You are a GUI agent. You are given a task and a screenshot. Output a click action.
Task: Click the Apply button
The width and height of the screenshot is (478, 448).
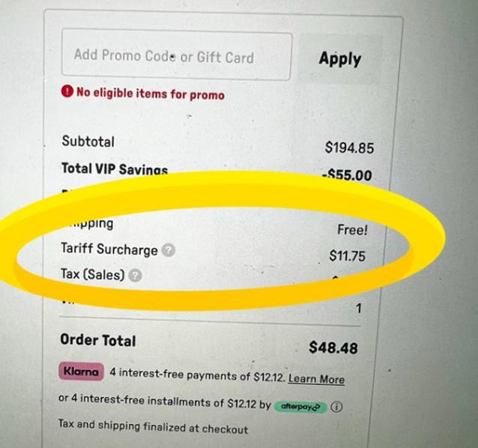(x=340, y=59)
